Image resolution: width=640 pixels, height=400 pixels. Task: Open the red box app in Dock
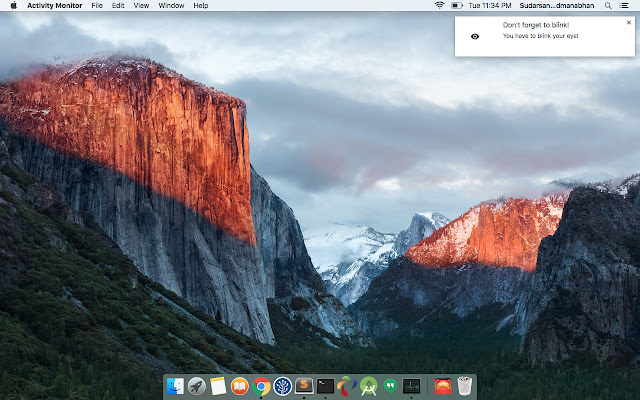point(443,386)
